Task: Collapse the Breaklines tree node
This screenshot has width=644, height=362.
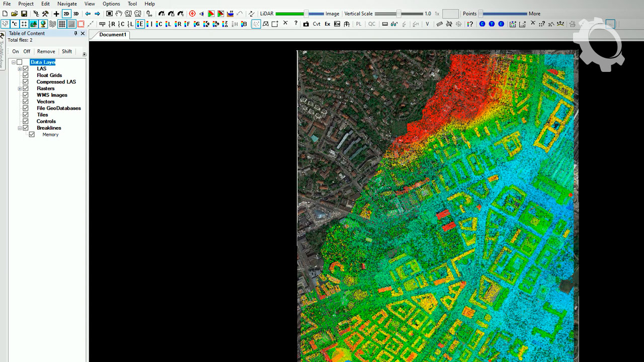Action: coord(20,128)
